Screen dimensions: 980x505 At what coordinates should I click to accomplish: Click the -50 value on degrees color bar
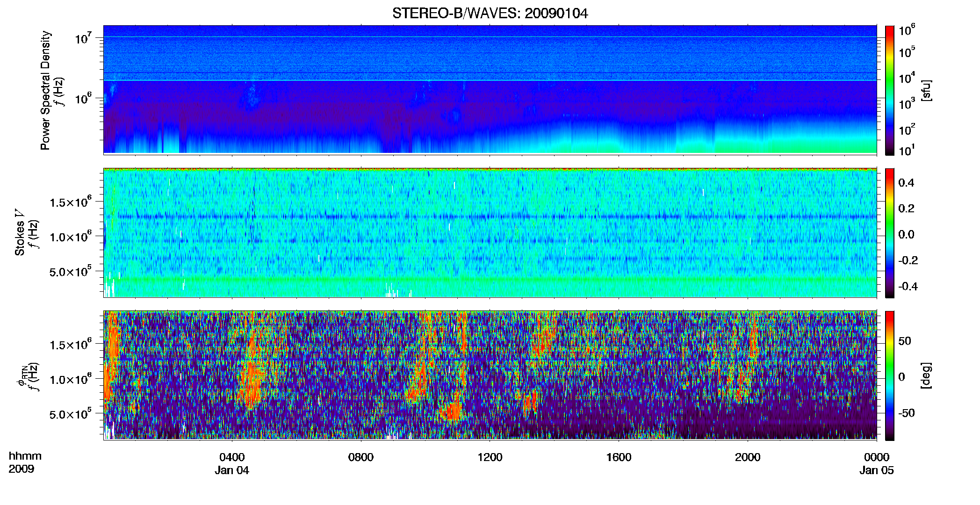pos(907,413)
